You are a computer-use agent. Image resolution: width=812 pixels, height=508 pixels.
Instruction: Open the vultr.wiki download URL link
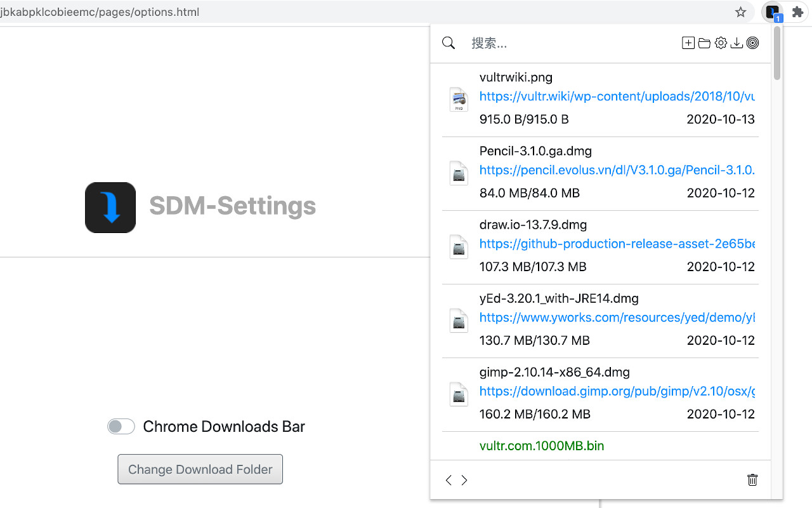tap(617, 97)
